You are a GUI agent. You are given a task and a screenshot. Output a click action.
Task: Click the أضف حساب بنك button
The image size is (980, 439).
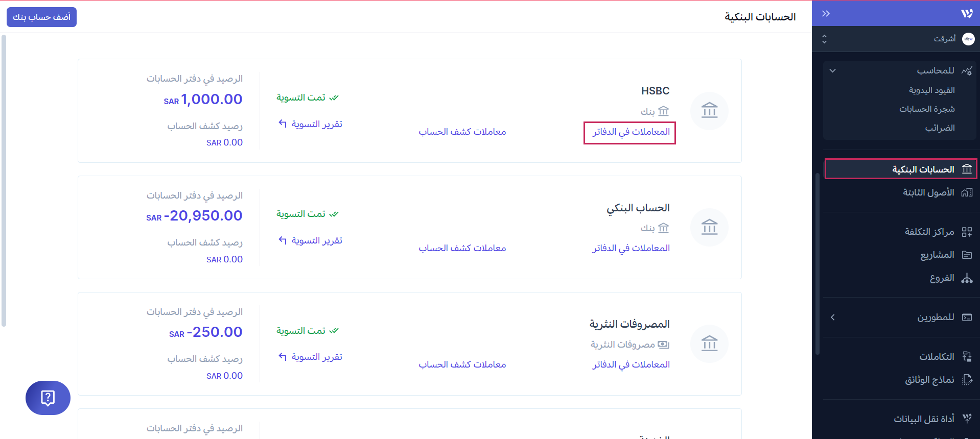point(41,17)
